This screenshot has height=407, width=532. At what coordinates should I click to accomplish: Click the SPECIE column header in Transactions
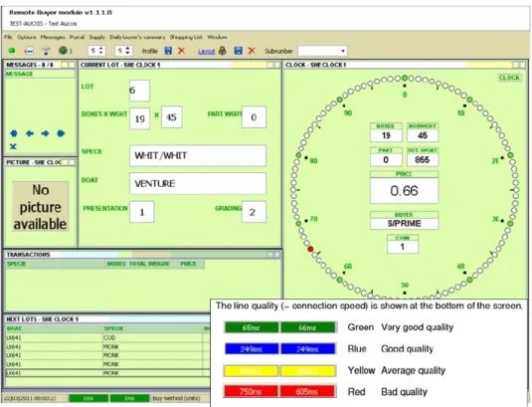(x=16, y=264)
